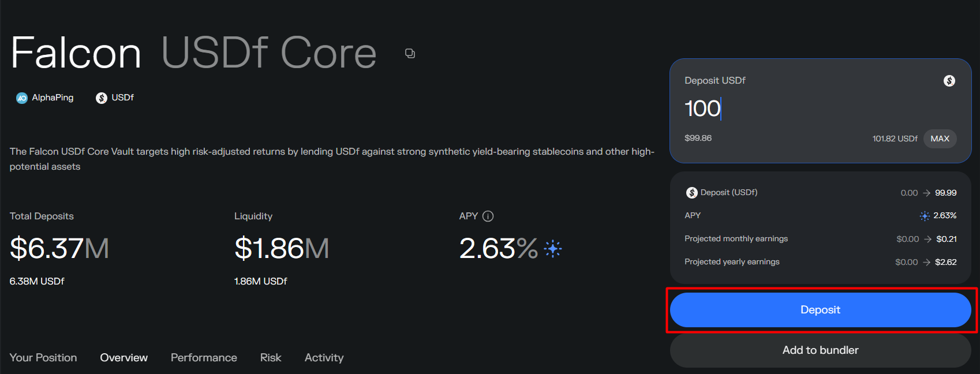Screen dimensions: 980x374
Task: Click the 101.82 USDf balance text
Action: click(895, 139)
